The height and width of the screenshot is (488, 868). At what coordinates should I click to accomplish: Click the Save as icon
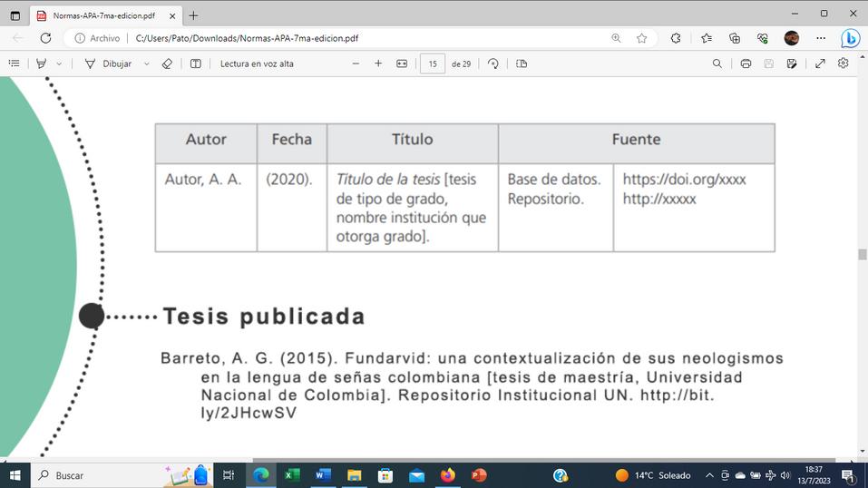[x=792, y=63]
